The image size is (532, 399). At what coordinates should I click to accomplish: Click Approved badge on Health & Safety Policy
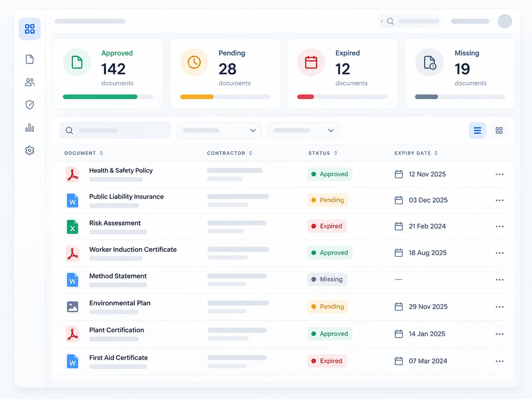(x=330, y=174)
